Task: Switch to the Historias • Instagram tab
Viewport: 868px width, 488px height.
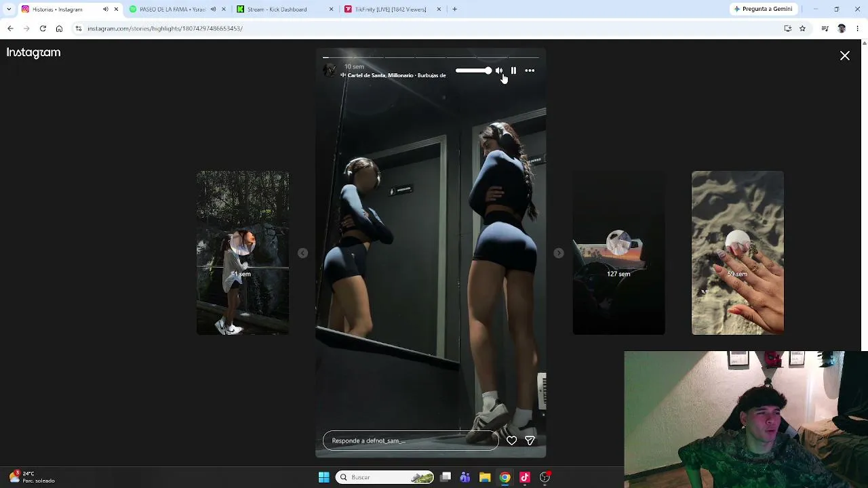Action: 58,9
